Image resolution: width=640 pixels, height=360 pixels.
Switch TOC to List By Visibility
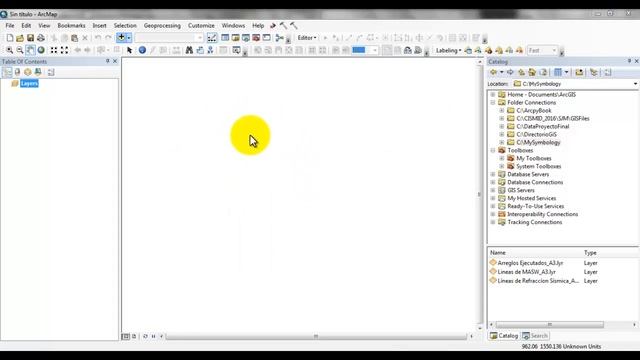point(27,72)
